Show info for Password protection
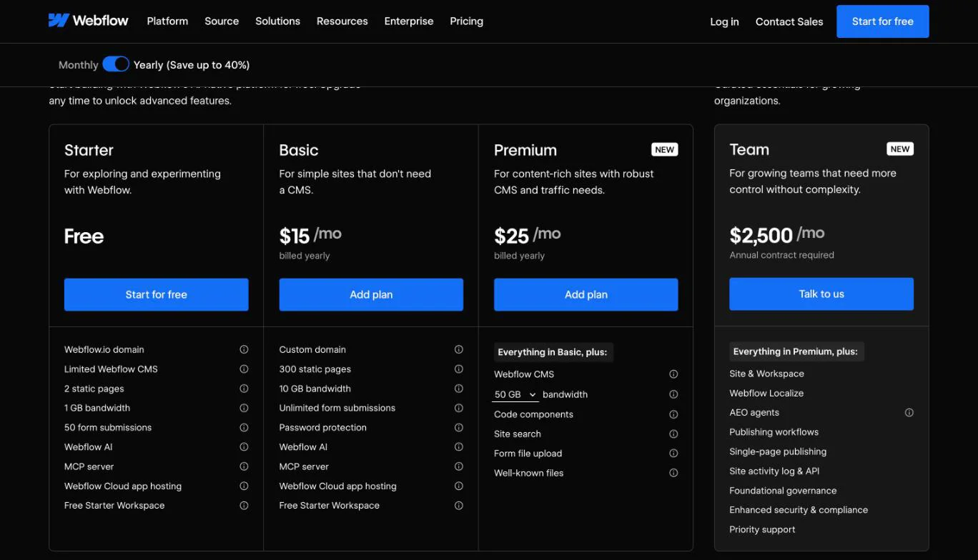 459,427
